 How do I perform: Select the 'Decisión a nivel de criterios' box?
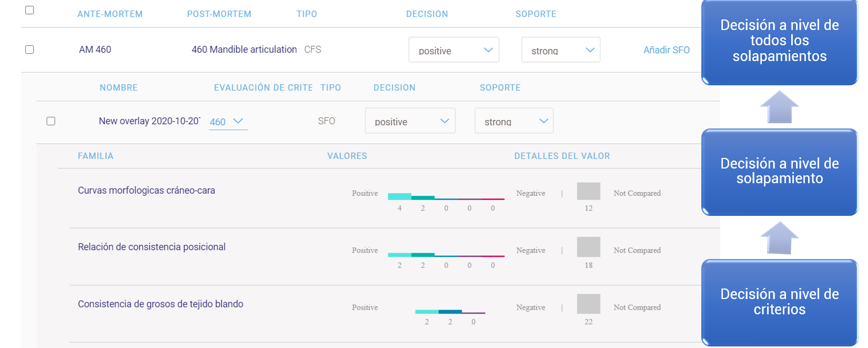tap(779, 302)
